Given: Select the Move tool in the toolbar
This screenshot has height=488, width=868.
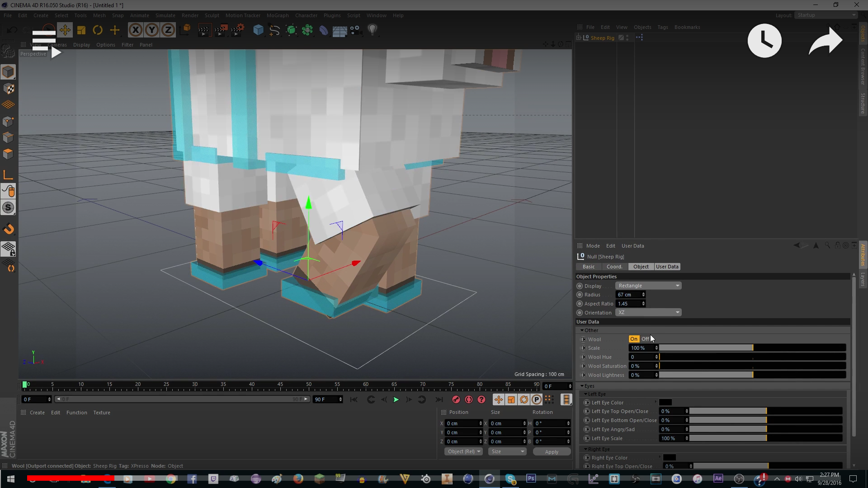Looking at the screenshot, I should 65,30.
